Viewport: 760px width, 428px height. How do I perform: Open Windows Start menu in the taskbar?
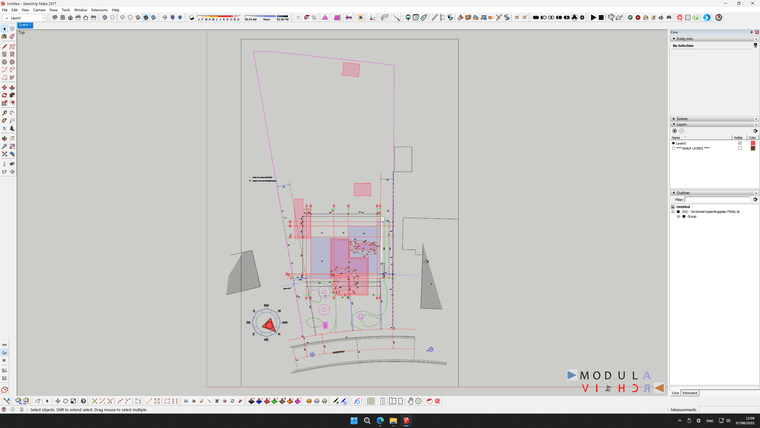(x=354, y=421)
